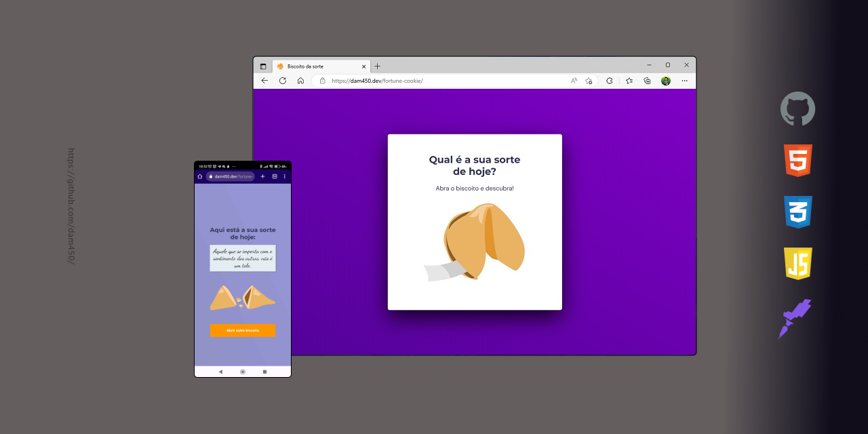The height and width of the screenshot is (434, 868).
Task: Refresh the fortune-cookie page
Action: [x=283, y=80]
